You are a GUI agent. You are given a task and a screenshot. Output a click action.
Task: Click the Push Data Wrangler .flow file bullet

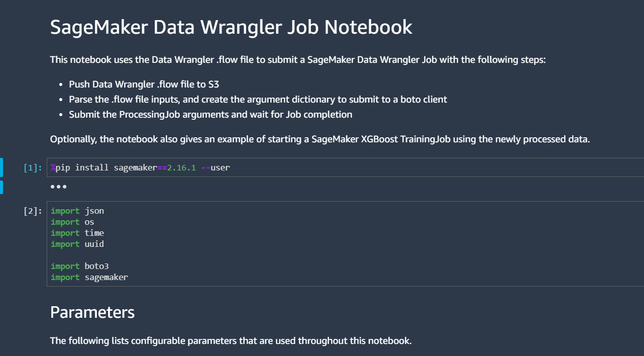pyautogui.click(x=144, y=84)
